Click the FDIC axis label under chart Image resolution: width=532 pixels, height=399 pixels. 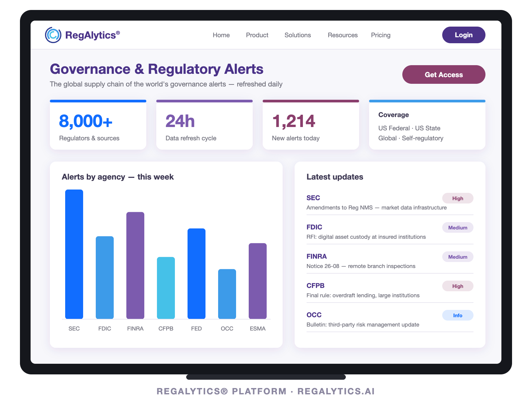[x=105, y=329]
